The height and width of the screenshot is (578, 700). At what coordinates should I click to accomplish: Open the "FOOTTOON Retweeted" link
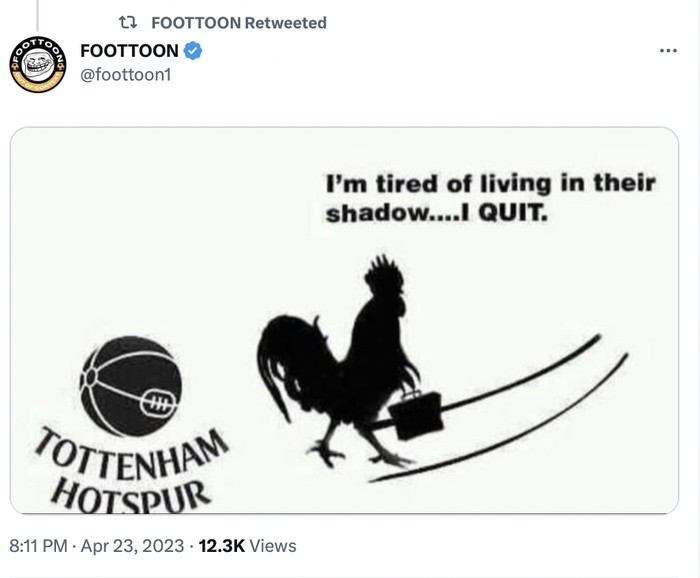tap(238, 23)
